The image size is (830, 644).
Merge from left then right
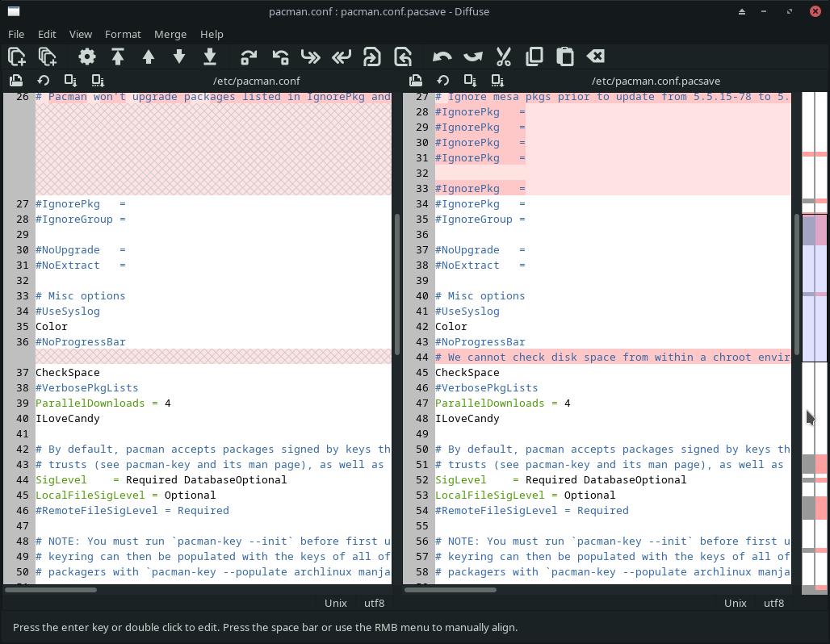pyautogui.click(x=372, y=56)
